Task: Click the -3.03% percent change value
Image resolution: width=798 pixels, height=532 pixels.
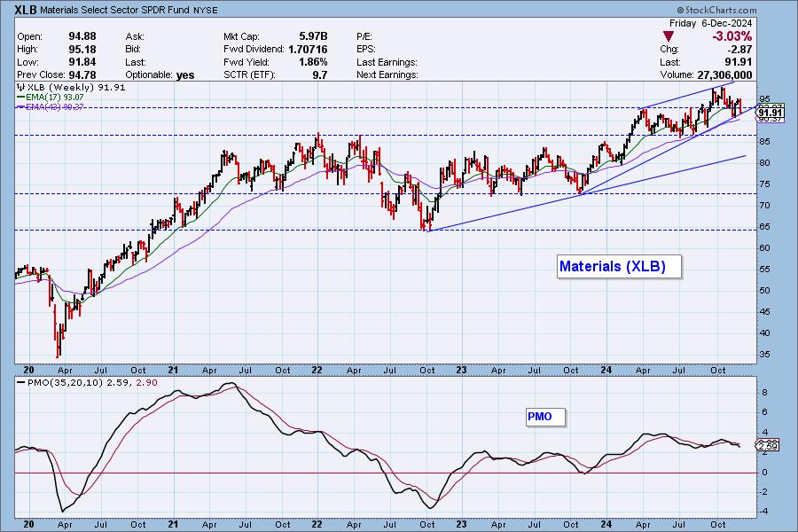Action: tap(731, 36)
